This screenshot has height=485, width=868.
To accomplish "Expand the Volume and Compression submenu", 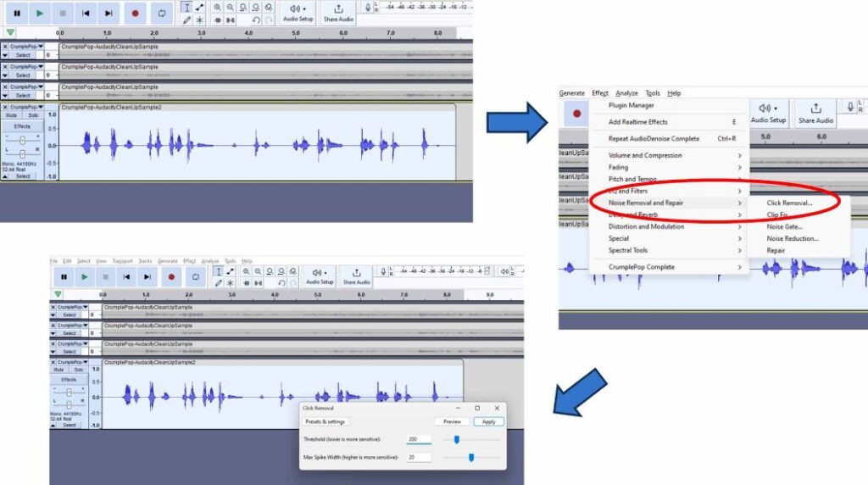I will click(645, 156).
